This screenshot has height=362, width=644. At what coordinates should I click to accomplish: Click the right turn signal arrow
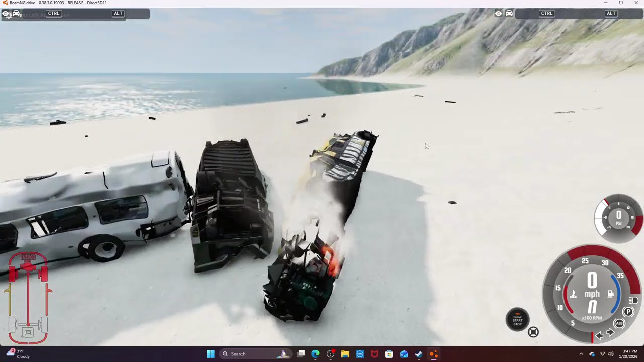[x=610, y=333]
